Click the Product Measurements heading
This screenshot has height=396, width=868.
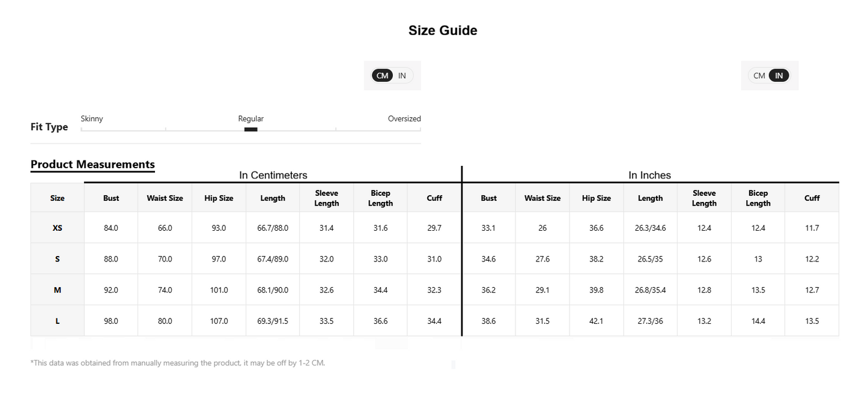pos(93,165)
